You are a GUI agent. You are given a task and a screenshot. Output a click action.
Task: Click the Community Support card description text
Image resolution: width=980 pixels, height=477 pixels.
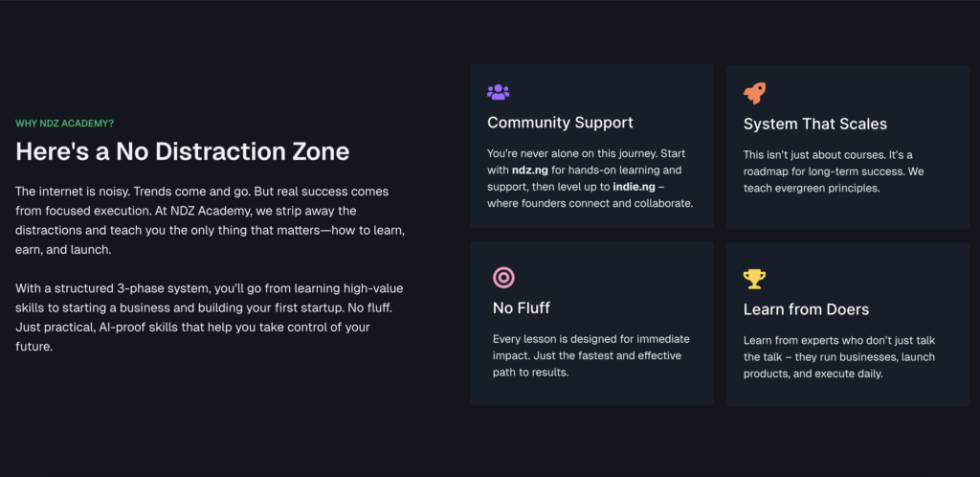[590, 178]
